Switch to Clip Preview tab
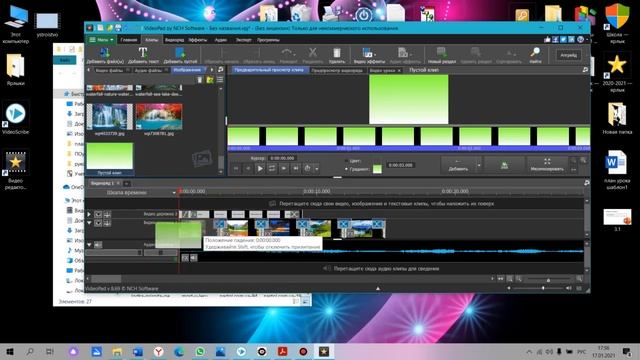Screen dimensions: 640x360 [269, 70]
